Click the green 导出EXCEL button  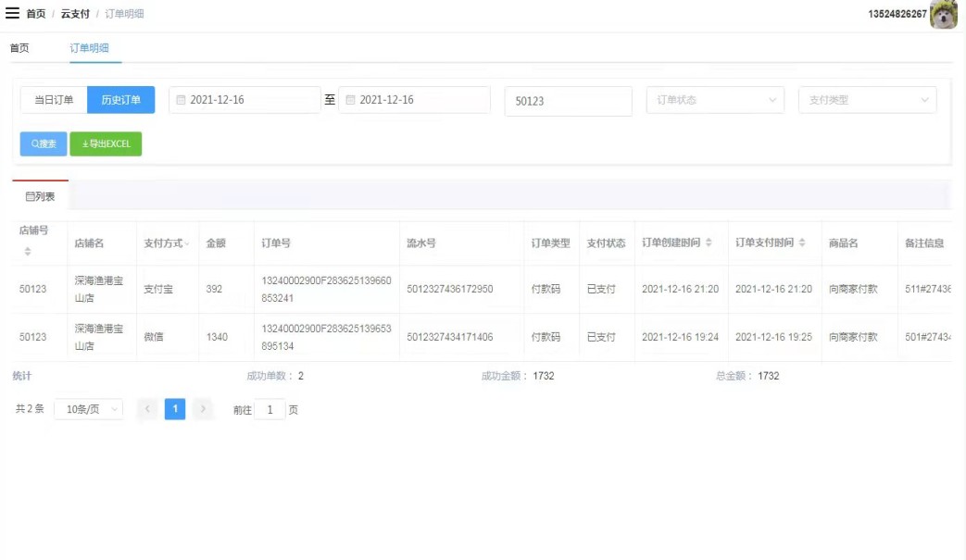pyautogui.click(x=106, y=144)
